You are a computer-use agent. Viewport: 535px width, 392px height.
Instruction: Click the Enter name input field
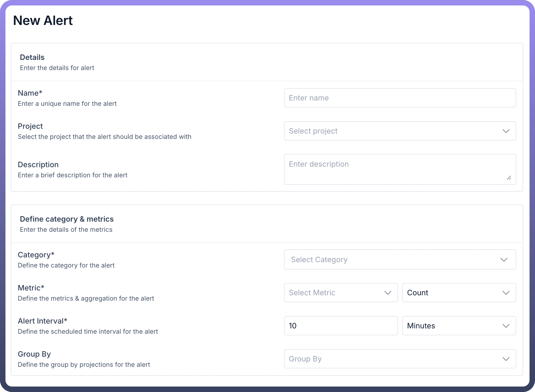[400, 98]
